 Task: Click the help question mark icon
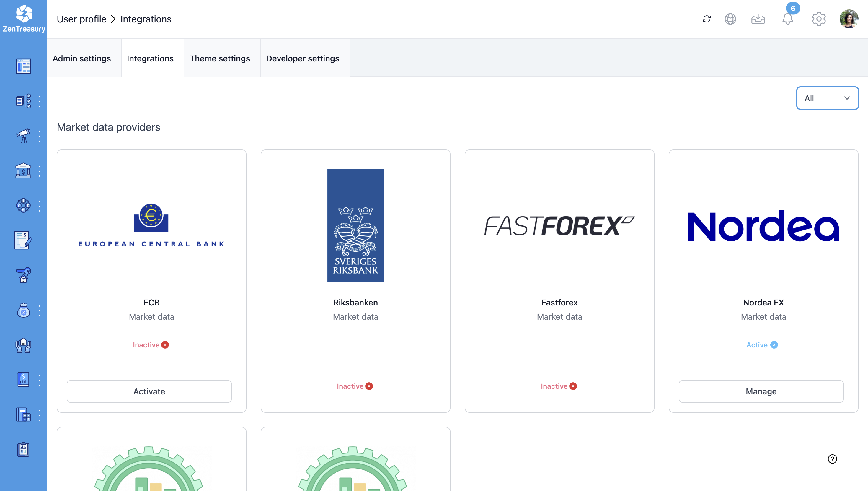[832, 459]
